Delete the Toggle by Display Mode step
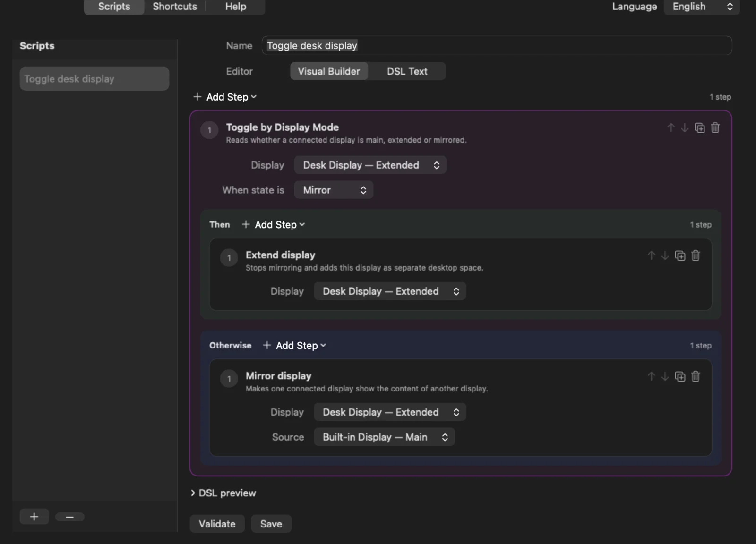 coord(715,127)
